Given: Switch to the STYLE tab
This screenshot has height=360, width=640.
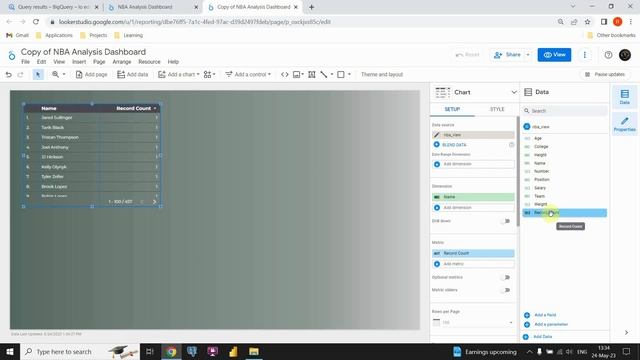Looking at the screenshot, I should click(497, 109).
